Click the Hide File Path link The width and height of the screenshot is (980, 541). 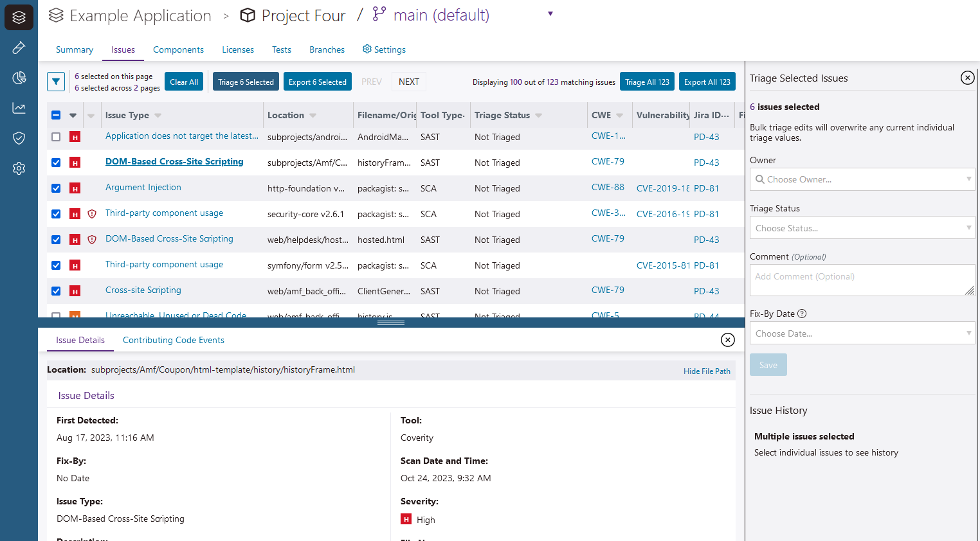coord(707,371)
